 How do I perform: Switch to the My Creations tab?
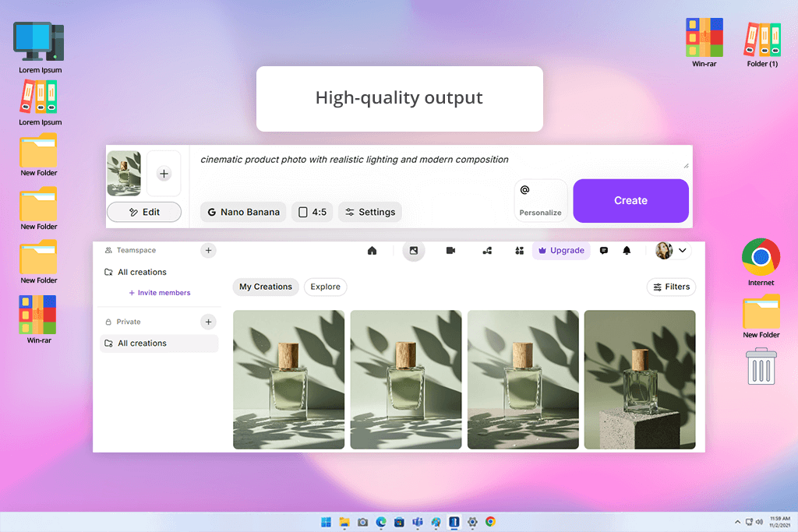tap(266, 287)
